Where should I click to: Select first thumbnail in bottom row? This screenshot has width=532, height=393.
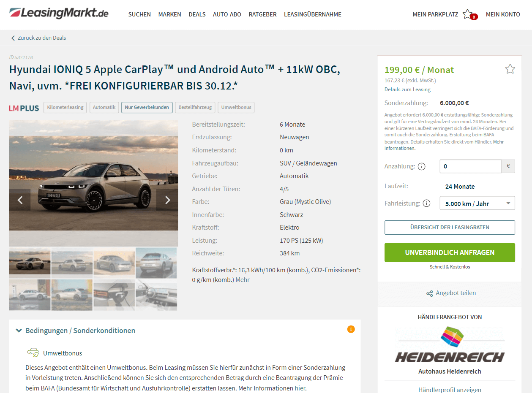(30, 295)
